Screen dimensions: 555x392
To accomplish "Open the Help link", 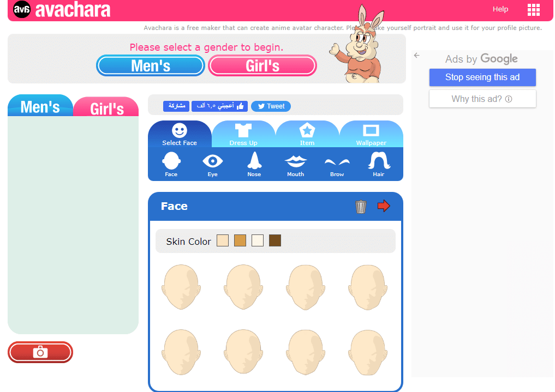I will pyautogui.click(x=500, y=9).
